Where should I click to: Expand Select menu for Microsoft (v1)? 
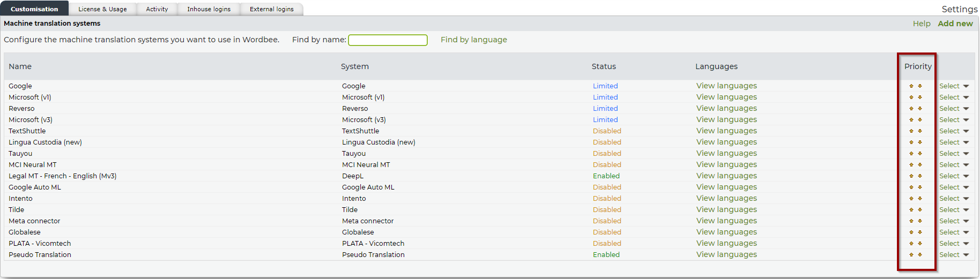point(954,97)
